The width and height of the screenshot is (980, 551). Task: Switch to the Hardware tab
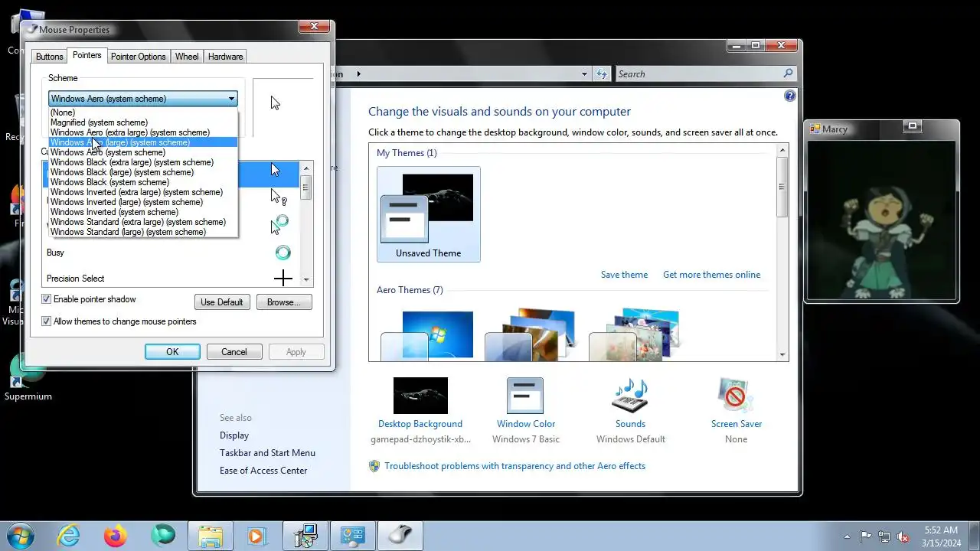[x=225, y=57]
